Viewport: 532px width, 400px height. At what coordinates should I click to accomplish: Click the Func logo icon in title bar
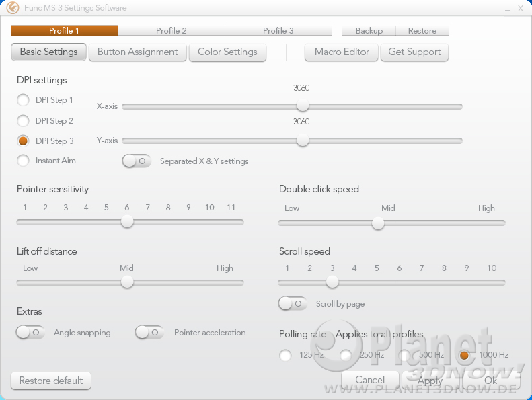click(x=13, y=8)
